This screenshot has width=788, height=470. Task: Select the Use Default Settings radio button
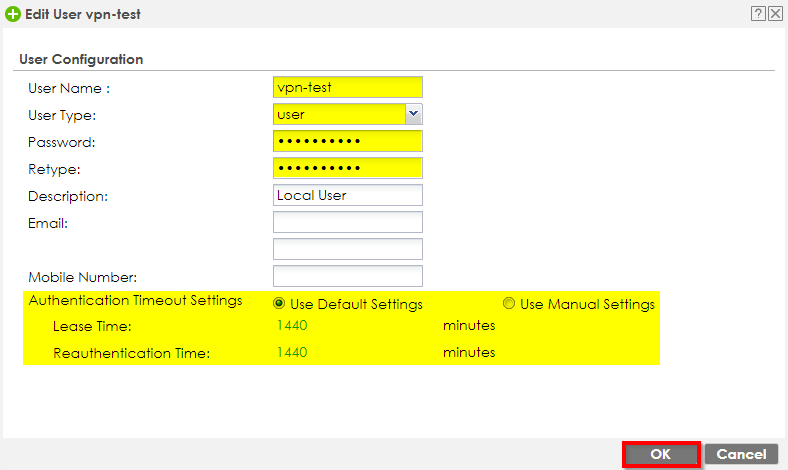[279, 304]
